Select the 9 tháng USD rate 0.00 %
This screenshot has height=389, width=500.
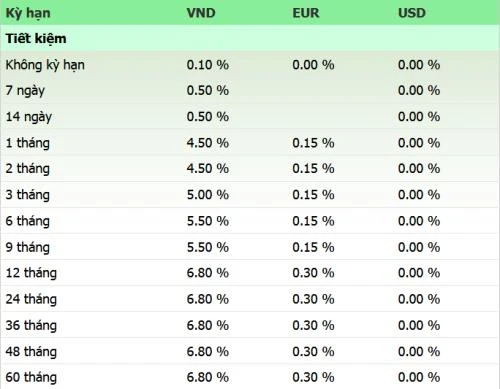(419, 247)
